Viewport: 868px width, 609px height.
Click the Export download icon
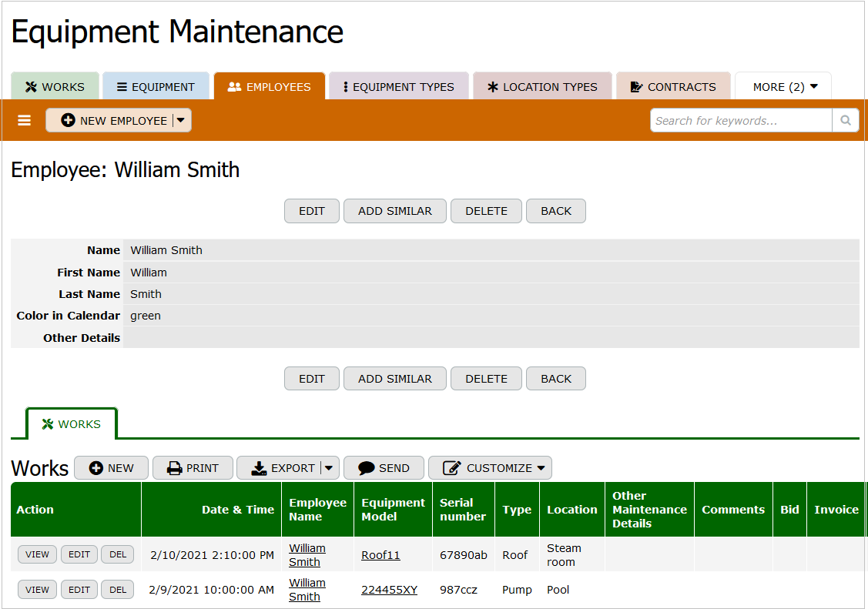pos(259,468)
